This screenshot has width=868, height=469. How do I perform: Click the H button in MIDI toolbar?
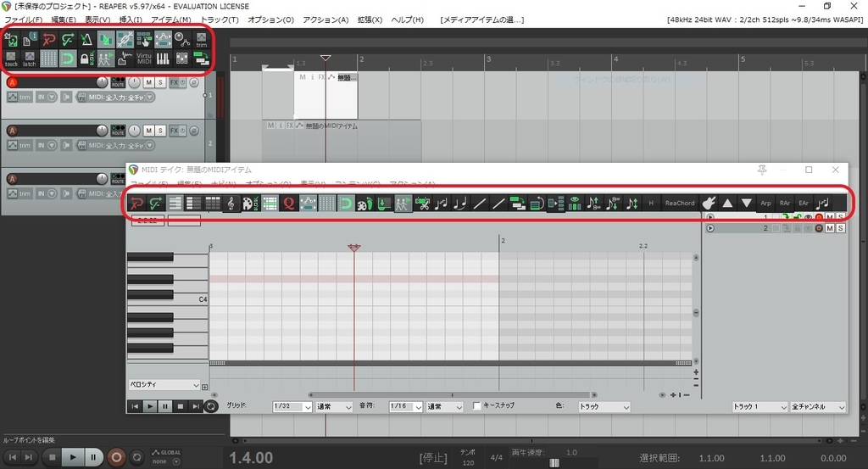click(x=651, y=204)
